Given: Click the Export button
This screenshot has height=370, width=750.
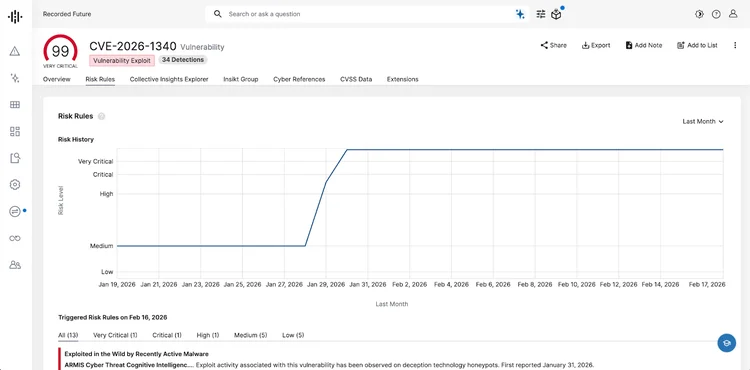Looking at the screenshot, I should click(x=596, y=45).
